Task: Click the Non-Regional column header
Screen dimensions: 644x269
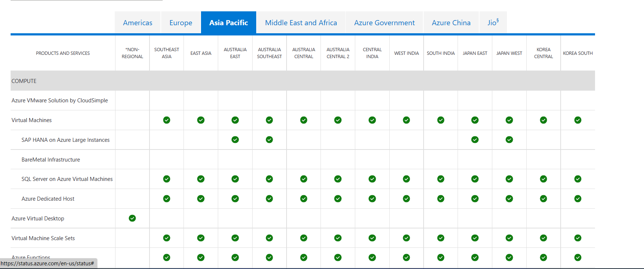Action: click(x=132, y=53)
